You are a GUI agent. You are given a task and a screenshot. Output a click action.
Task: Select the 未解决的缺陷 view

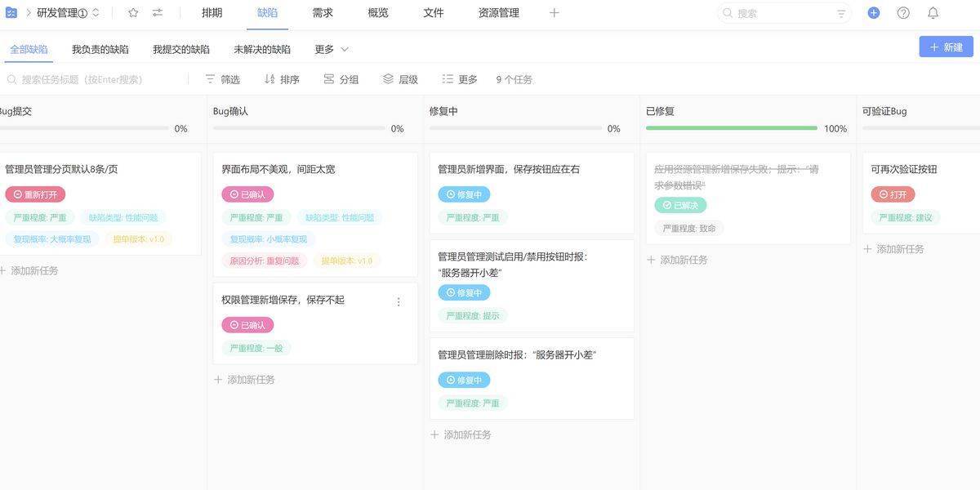point(262,49)
